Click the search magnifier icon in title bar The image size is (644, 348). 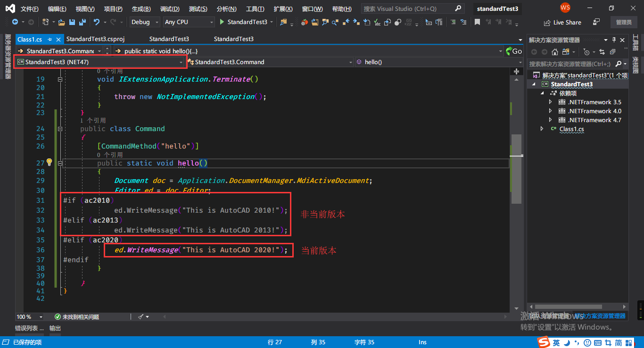click(458, 8)
